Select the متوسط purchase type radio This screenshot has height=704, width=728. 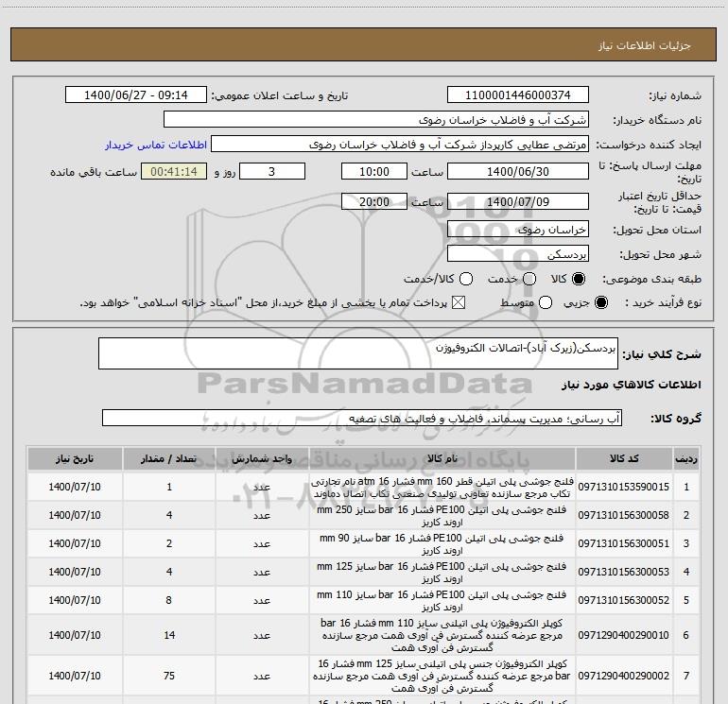(546, 302)
